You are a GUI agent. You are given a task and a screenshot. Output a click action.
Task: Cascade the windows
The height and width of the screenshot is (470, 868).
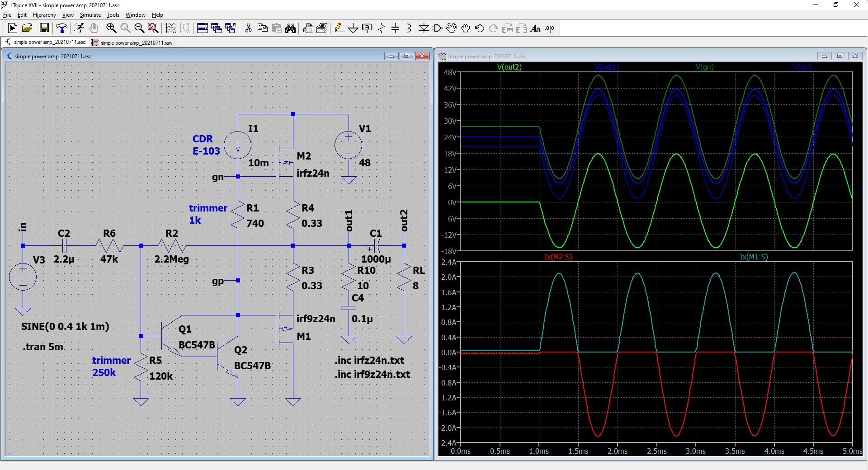pyautogui.click(x=217, y=28)
